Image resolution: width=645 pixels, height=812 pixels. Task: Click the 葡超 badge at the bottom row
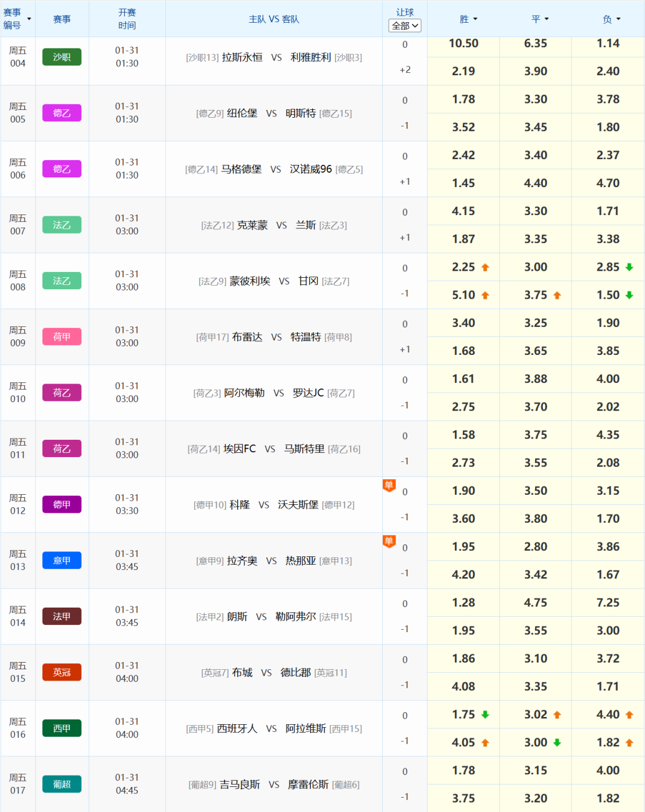pos(62,784)
